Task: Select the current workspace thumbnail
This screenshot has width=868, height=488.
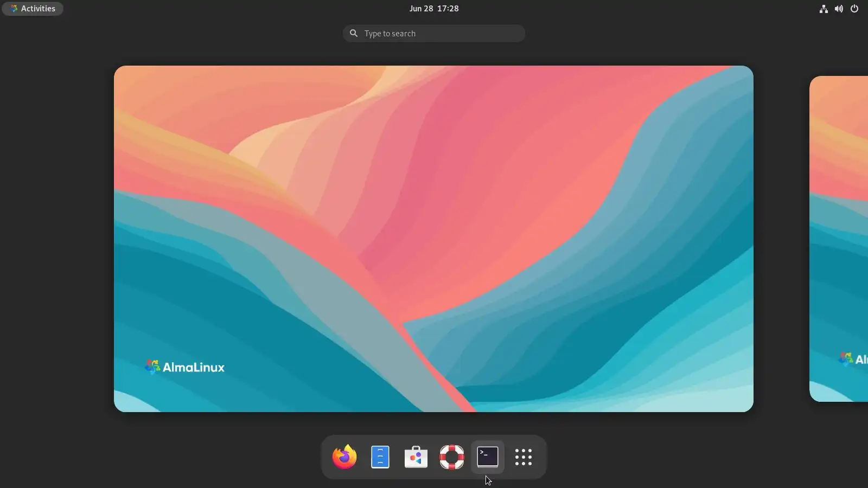Action: click(x=433, y=239)
